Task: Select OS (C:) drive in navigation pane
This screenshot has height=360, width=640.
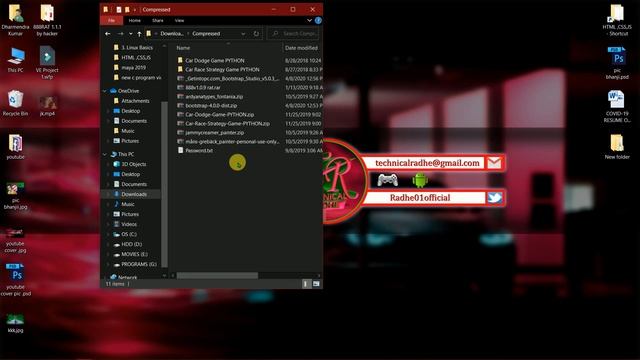Action: pyautogui.click(x=129, y=234)
